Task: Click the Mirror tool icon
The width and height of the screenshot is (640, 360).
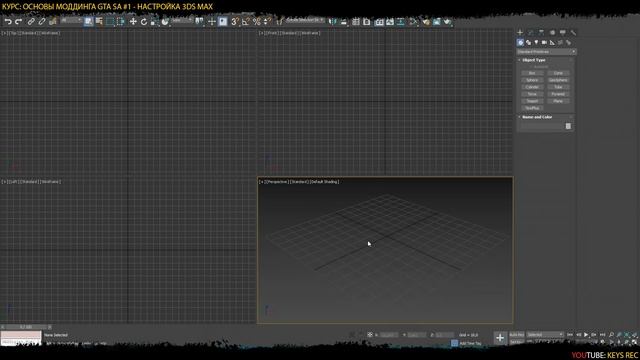Action: click(333, 21)
